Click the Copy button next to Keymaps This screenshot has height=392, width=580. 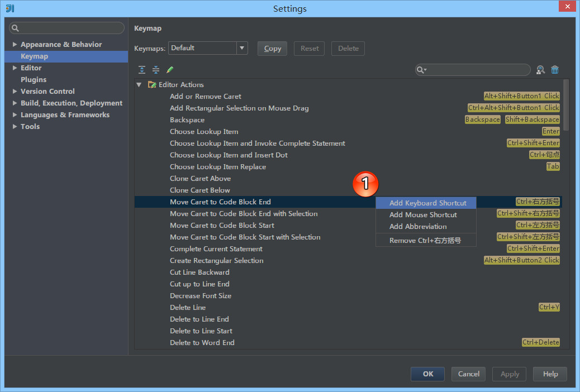click(x=272, y=48)
